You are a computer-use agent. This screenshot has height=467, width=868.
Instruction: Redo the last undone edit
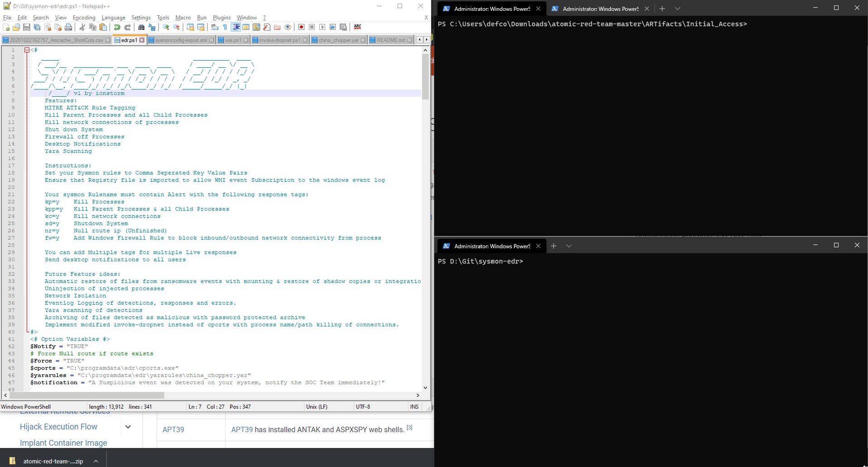128,27
